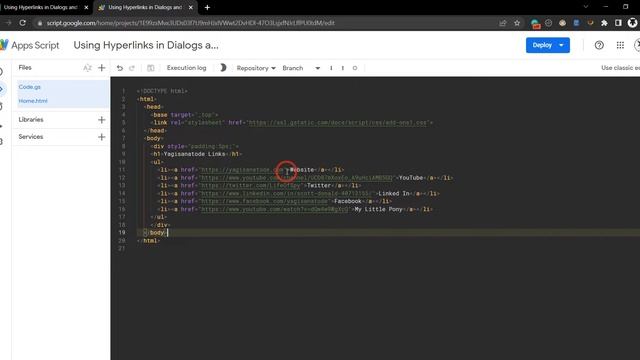
Task: Close the first browser tab
Action: 86,7
